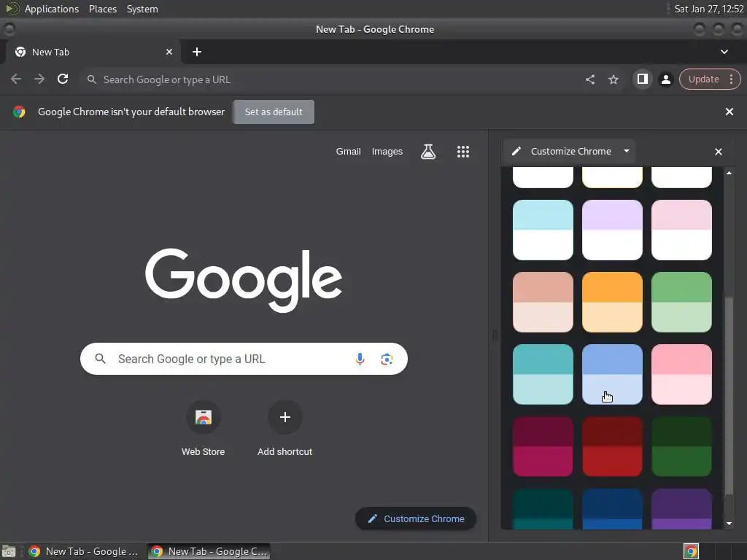Select the orange theme color
The height and width of the screenshot is (560, 747).
612,302
